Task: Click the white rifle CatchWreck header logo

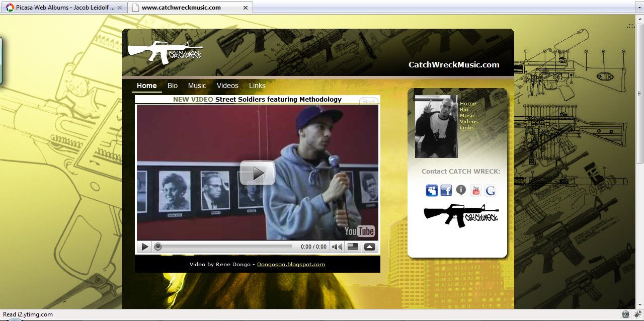Action: click(165, 52)
